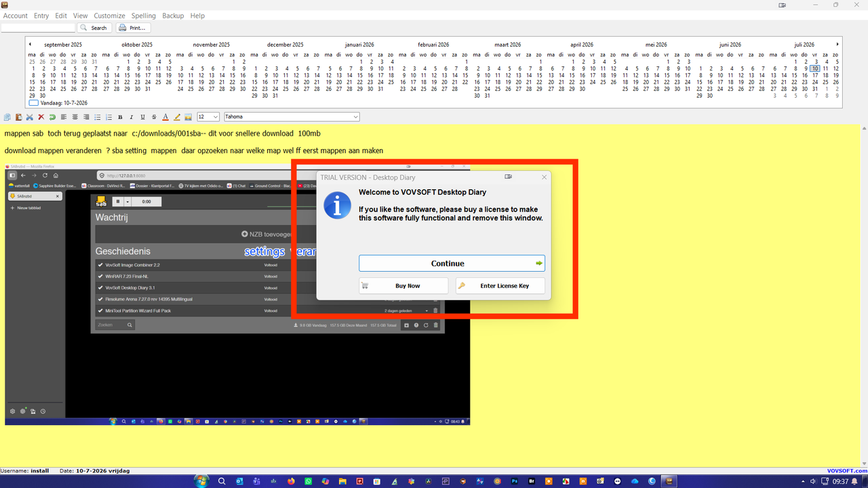Viewport: 868px width, 488px height.
Task: Click the Paste clipboard icon
Action: [x=19, y=117]
